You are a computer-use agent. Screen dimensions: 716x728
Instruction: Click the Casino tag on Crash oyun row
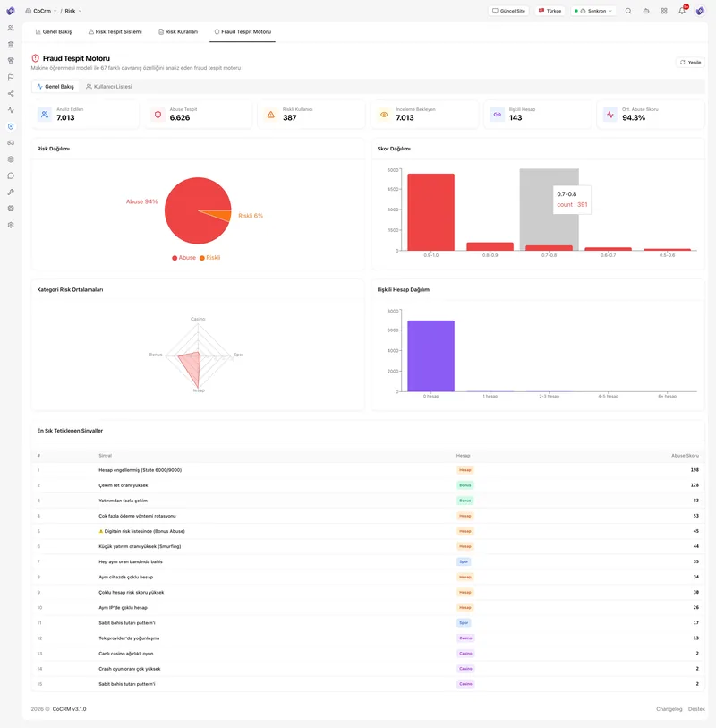465,669
